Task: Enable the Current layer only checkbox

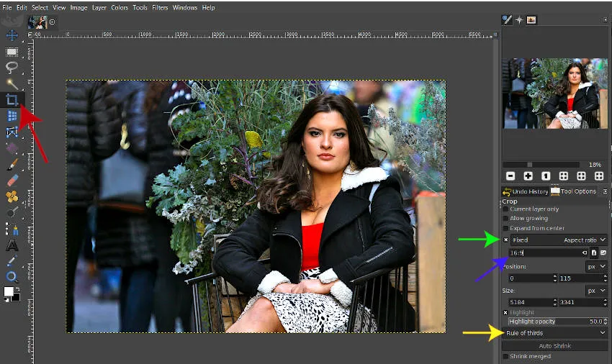Action: tap(505, 209)
